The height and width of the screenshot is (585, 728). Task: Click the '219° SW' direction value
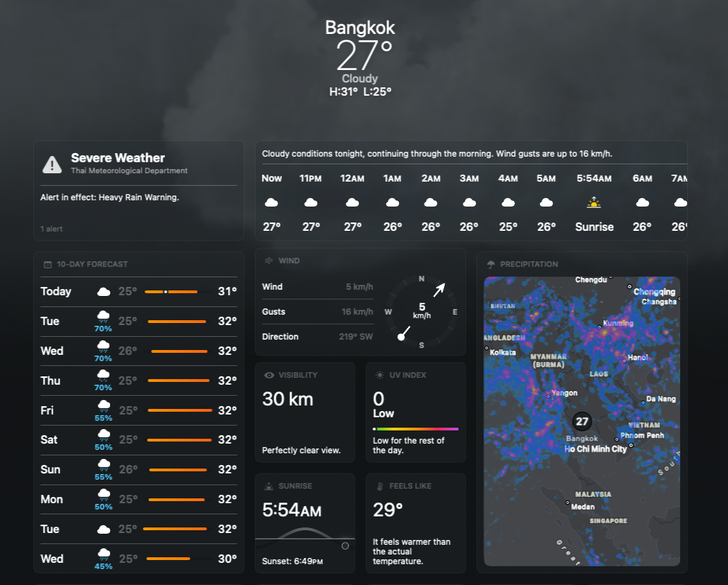pyautogui.click(x=355, y=336)
